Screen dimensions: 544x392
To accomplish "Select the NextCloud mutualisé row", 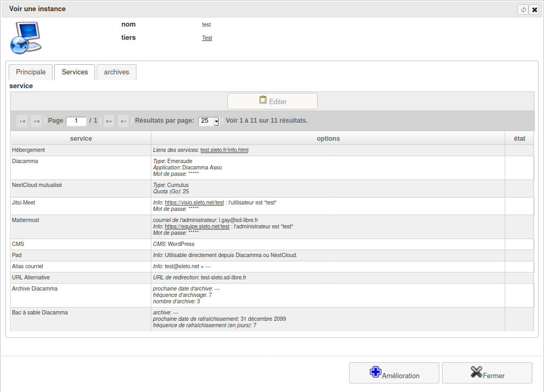I will [x=81, y=189].
